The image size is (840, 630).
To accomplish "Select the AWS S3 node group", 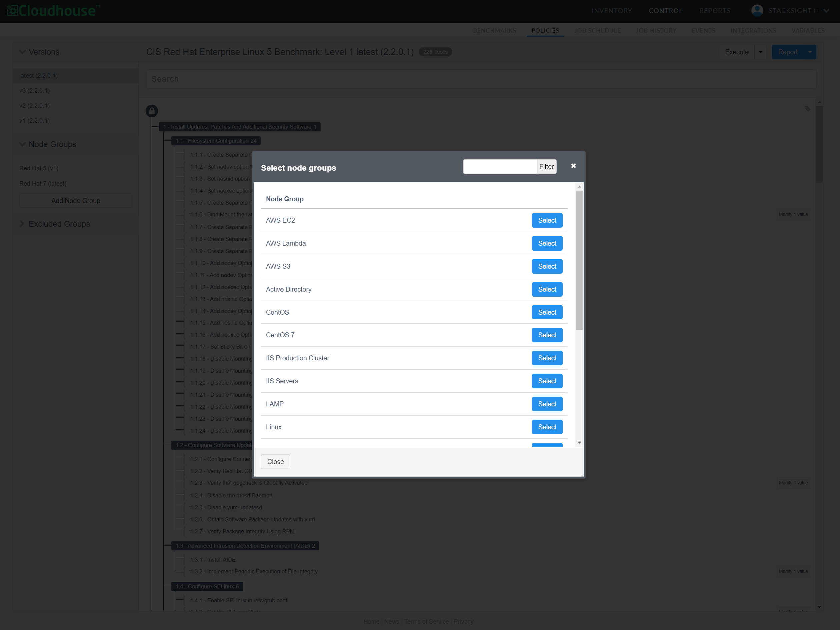I will 547,266.
